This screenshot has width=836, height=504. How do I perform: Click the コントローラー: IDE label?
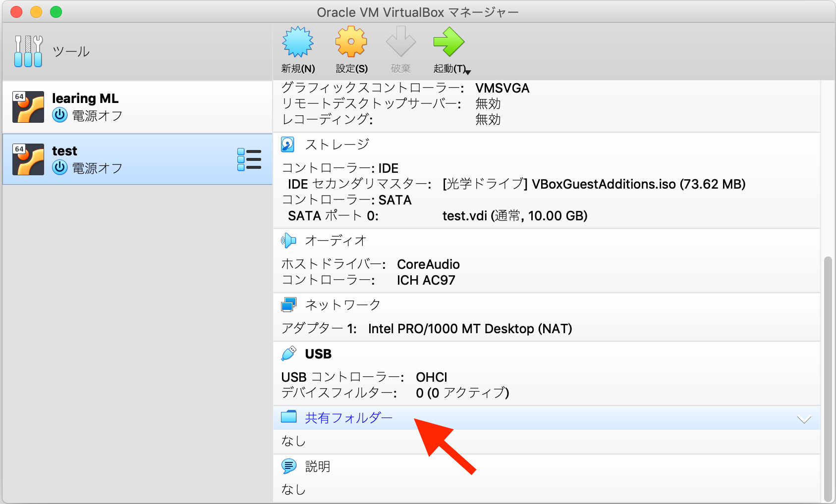tap(340, 168)
